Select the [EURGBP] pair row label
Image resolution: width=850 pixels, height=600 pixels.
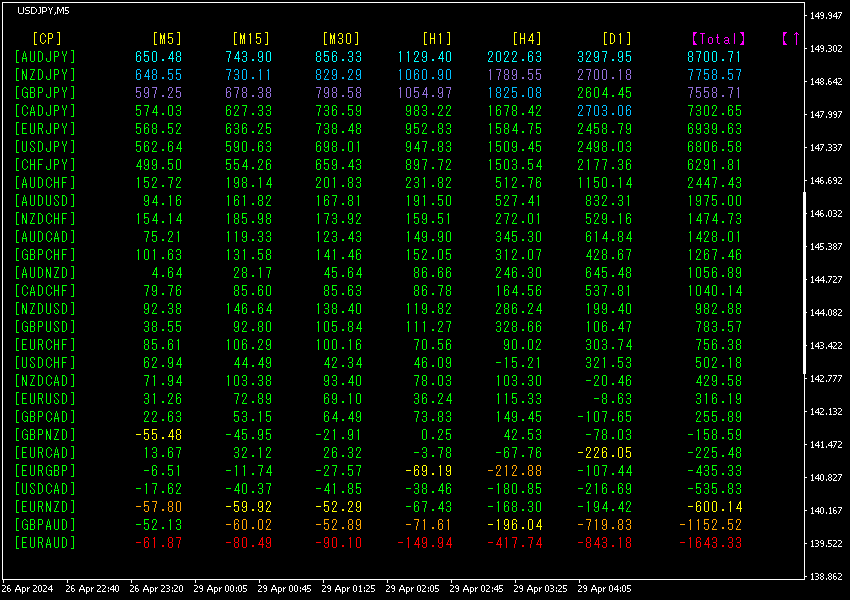click(45, 470)
